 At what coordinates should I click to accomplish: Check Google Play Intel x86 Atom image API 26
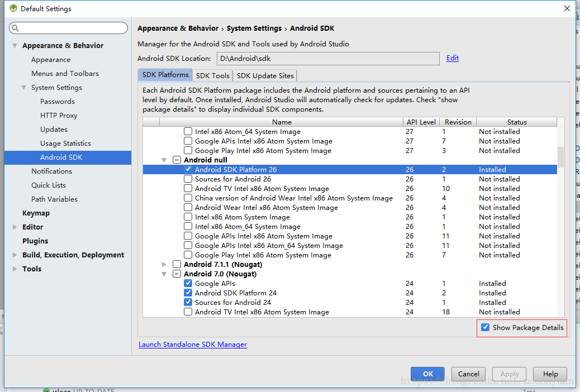tap(188, 255)
